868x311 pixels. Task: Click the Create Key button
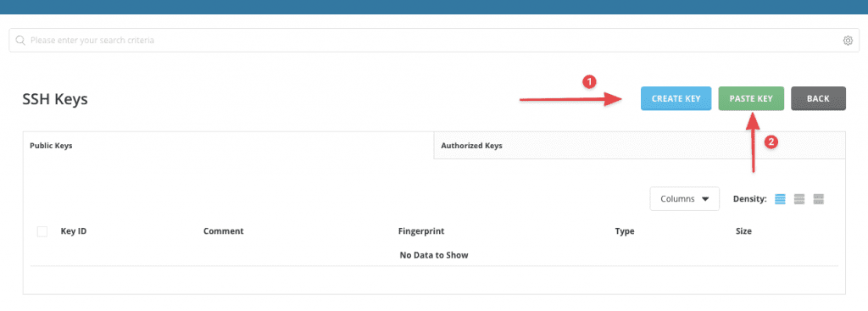pyautogui.click(x=676, y=98)
